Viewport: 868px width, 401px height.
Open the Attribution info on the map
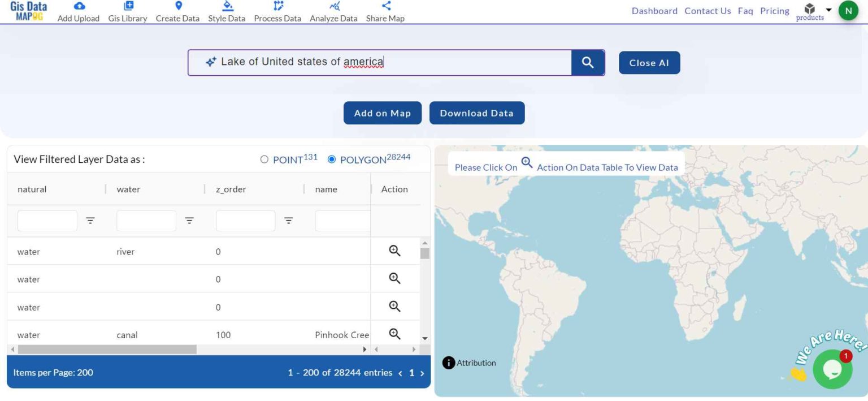pyautogui.click(x=448, y=363)
